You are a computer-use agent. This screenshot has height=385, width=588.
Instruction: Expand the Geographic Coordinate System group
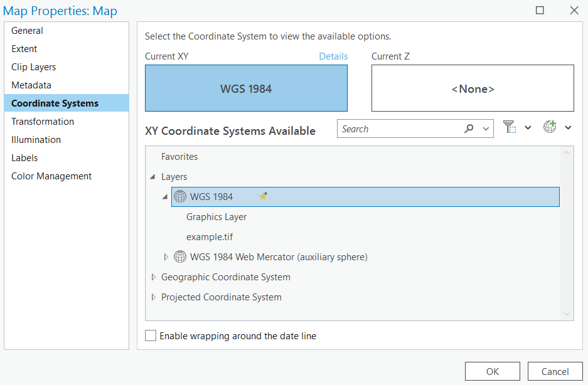point(153,277)
